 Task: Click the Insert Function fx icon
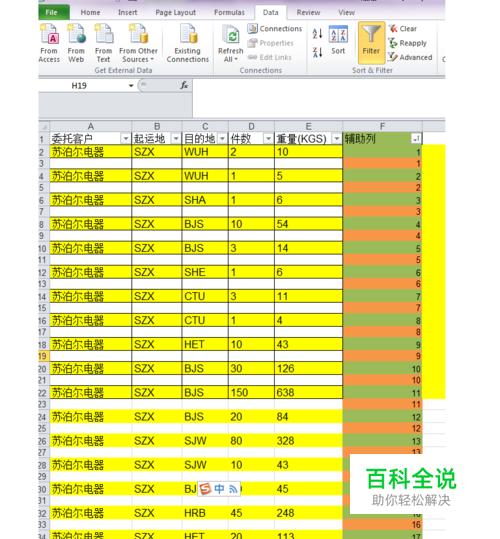click(x=184, y=85)
